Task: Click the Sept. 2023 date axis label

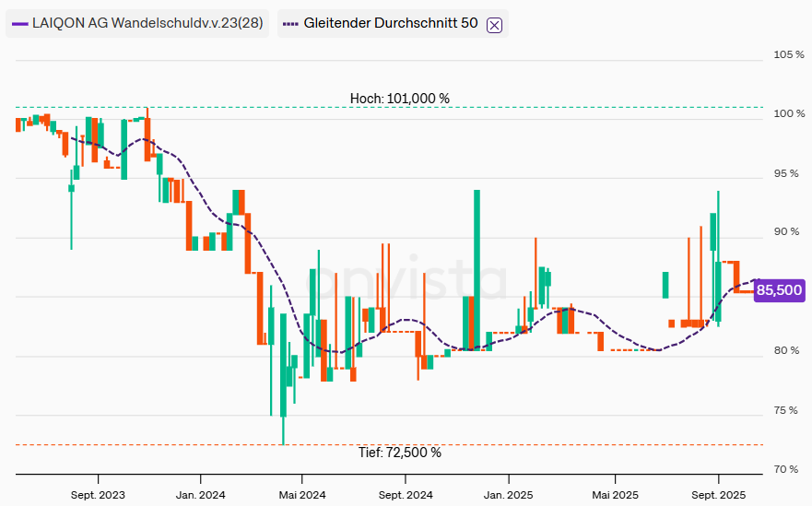Action: [x=98, y=494]
